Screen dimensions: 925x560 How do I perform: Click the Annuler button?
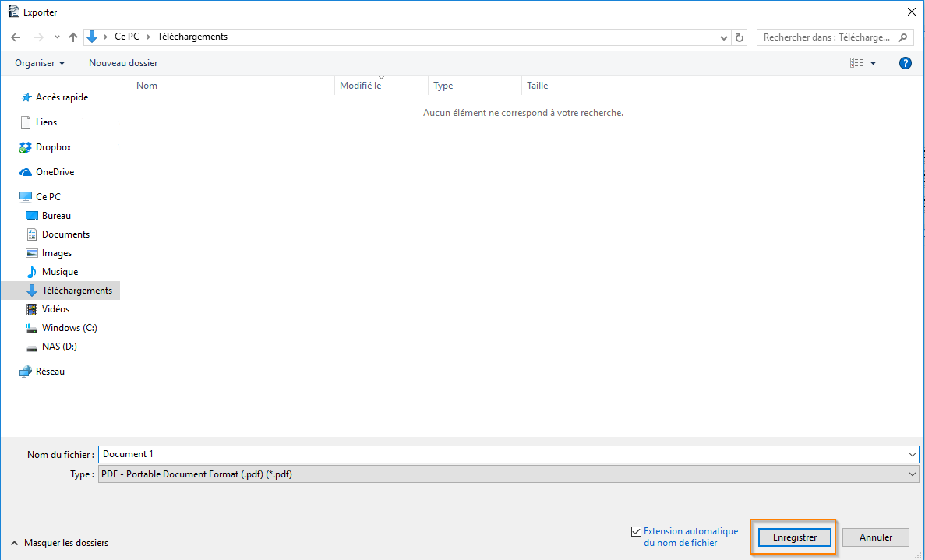tap(876, 537)
